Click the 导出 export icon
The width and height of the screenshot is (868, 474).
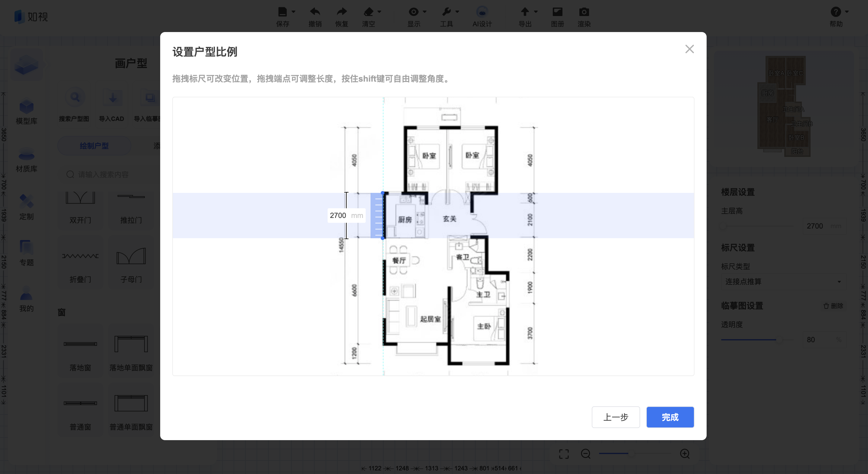(525, 12)
